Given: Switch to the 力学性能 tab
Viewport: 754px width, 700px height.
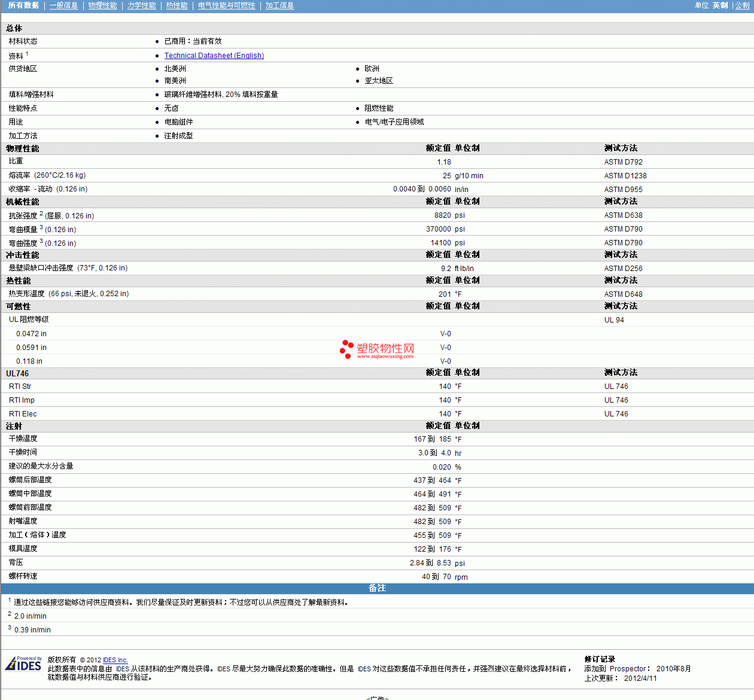Looking at the screenshot, I should tap(141, 5).
